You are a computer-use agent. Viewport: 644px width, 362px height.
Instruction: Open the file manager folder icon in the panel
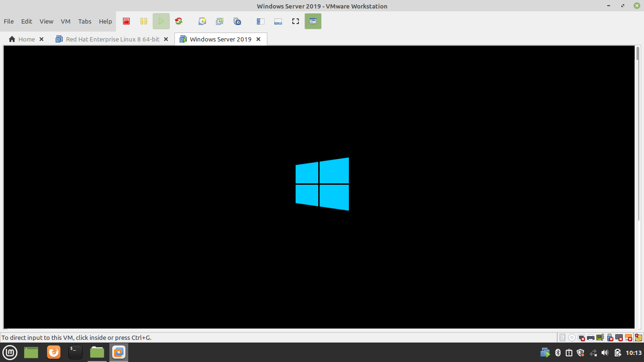pos(97,352)
